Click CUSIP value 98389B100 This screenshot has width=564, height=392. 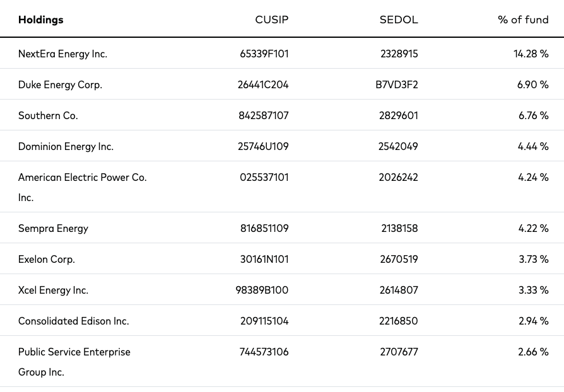pos(262,291)
